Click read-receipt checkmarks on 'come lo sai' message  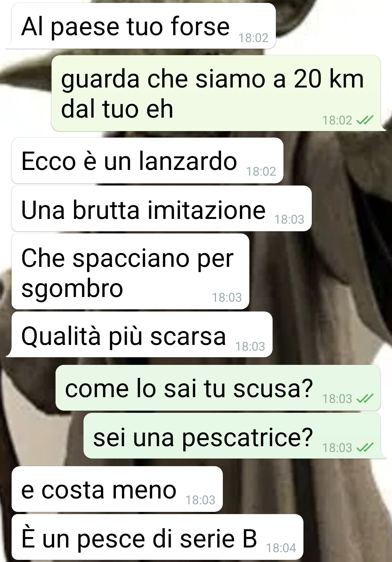pyautogui.click(x=365, y=399)
